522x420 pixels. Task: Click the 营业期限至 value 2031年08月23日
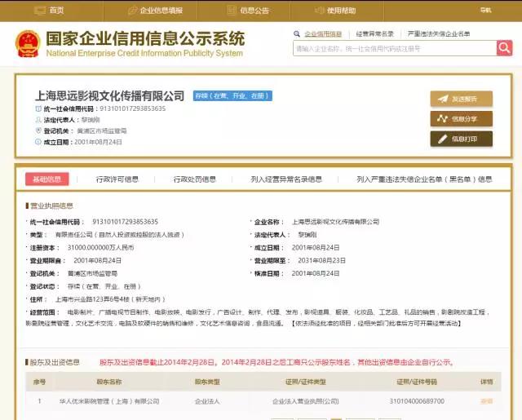321,261
